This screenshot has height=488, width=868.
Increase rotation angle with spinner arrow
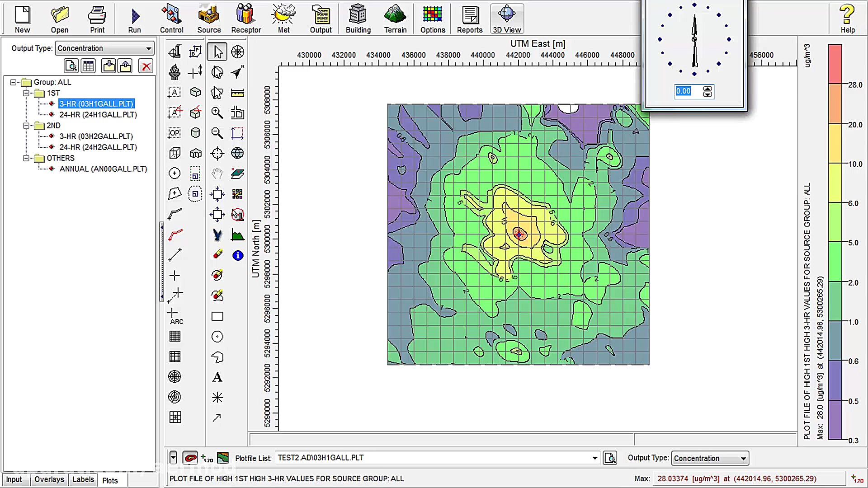[708, 89]
